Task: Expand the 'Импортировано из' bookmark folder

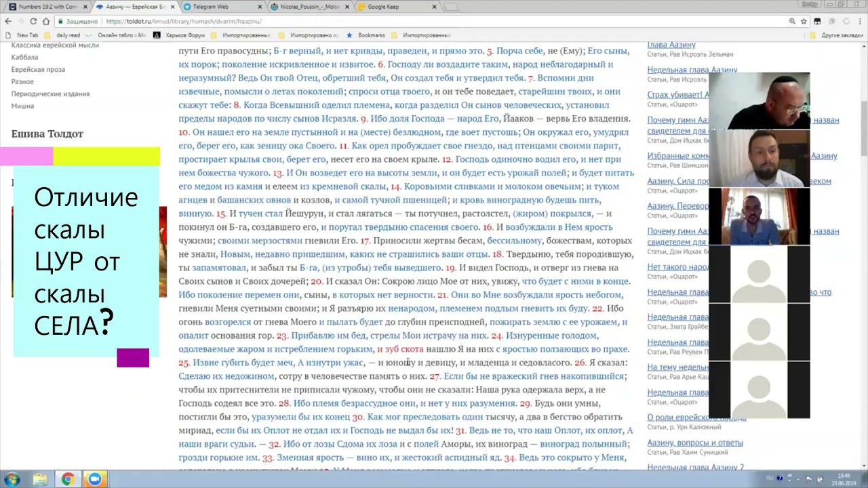Action: click(x=309, y=35)
